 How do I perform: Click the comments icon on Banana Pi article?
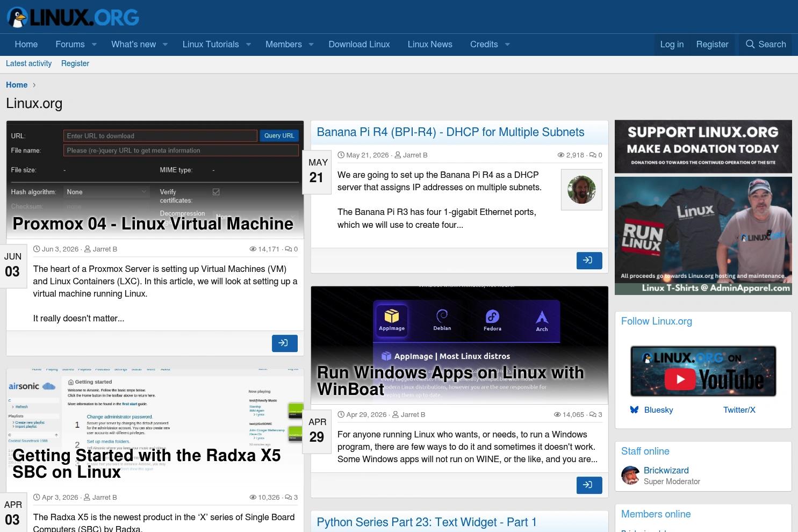(x=593, y=155)
